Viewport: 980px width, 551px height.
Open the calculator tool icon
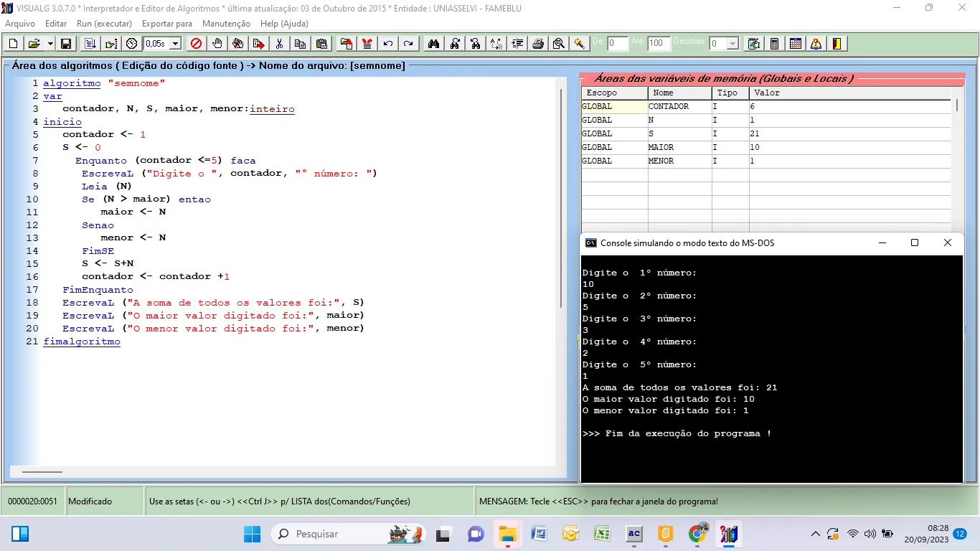[x=775, y=44]
